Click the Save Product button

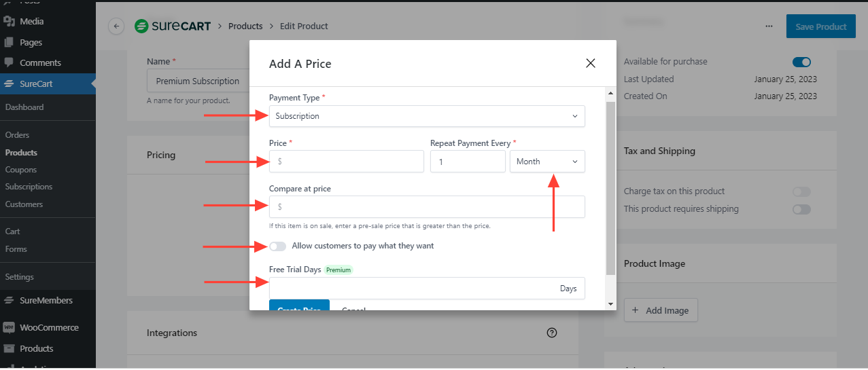coord(820,26)
